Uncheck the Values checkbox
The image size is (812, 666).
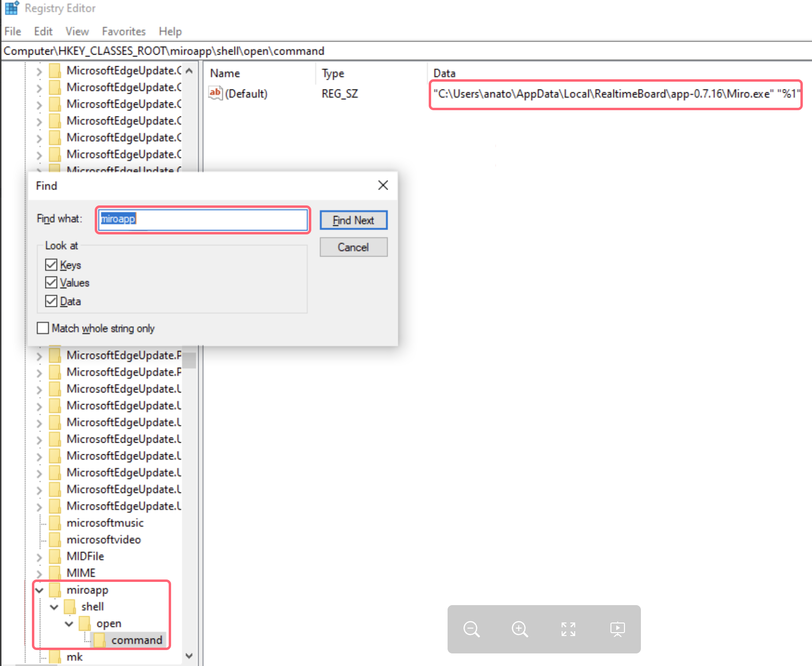click(51, 282)
